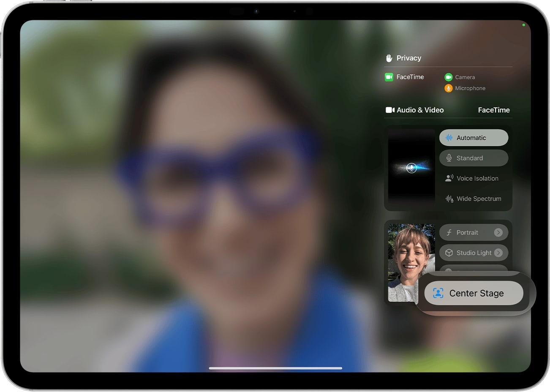
Task: Tap the FaceTime label under Privacy
Action: pos(410,77)
